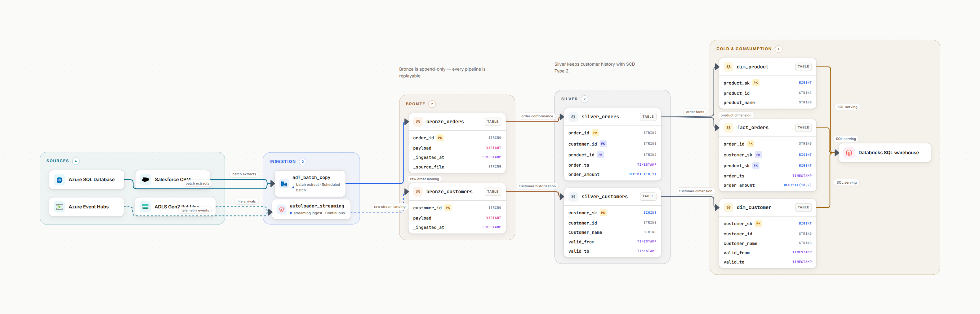Click the dim_customer layer icon
The image size is (980, 314).
point(728,207)
